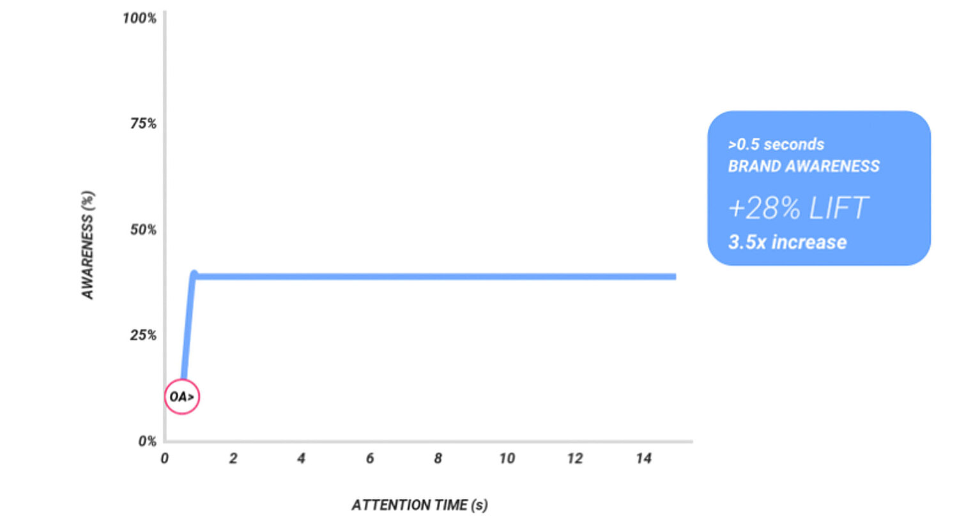Screen dimensions: 980x526
Task: Click the pink OA> circle marker
Action: coord(182,396)
